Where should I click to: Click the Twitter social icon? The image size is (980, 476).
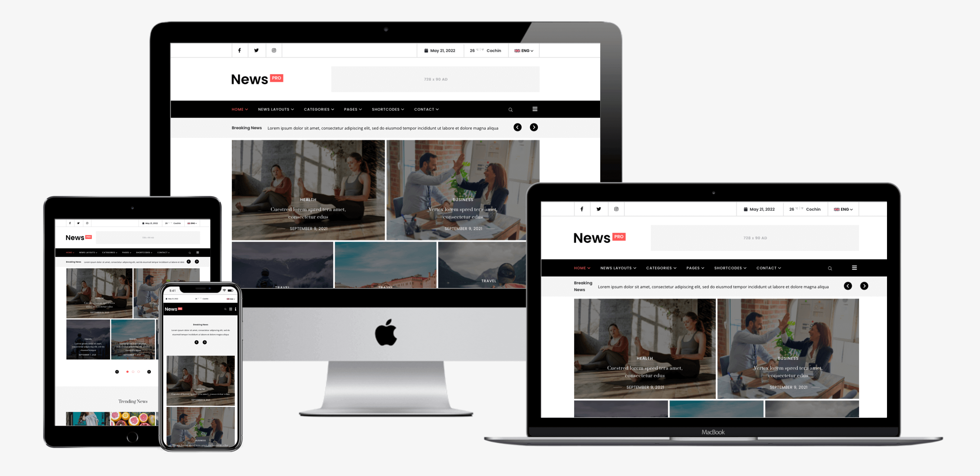257,50
